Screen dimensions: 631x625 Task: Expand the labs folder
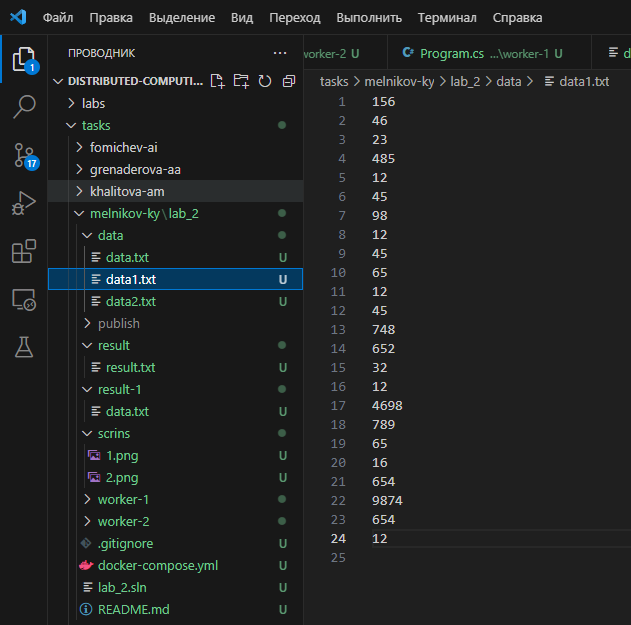pos(93,103)
